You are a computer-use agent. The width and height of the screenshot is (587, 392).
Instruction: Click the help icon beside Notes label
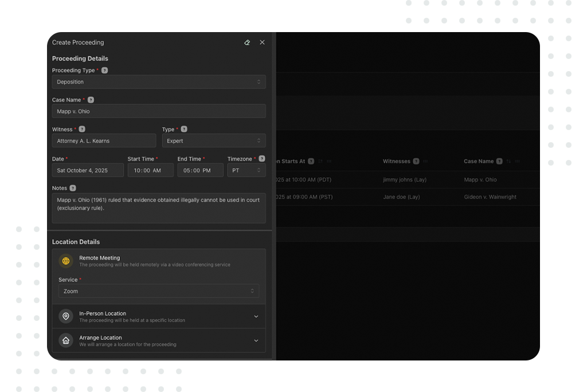(x=73, y=188)
